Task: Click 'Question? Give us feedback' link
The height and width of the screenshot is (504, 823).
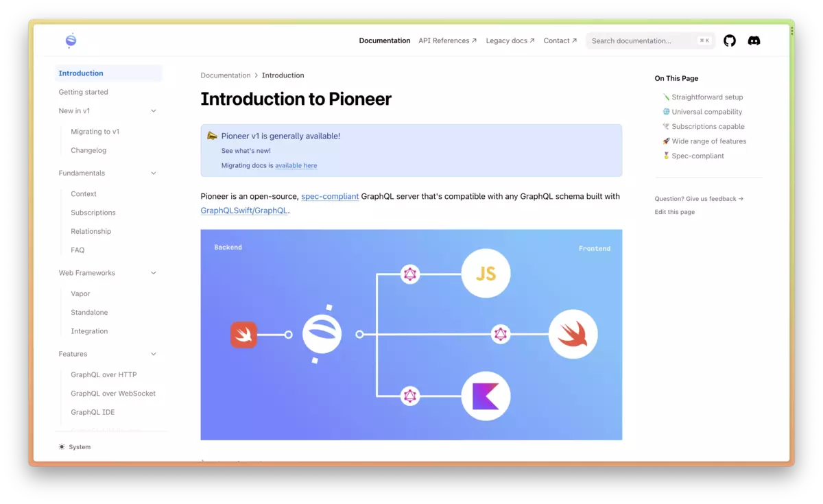Action: point(699,199)
